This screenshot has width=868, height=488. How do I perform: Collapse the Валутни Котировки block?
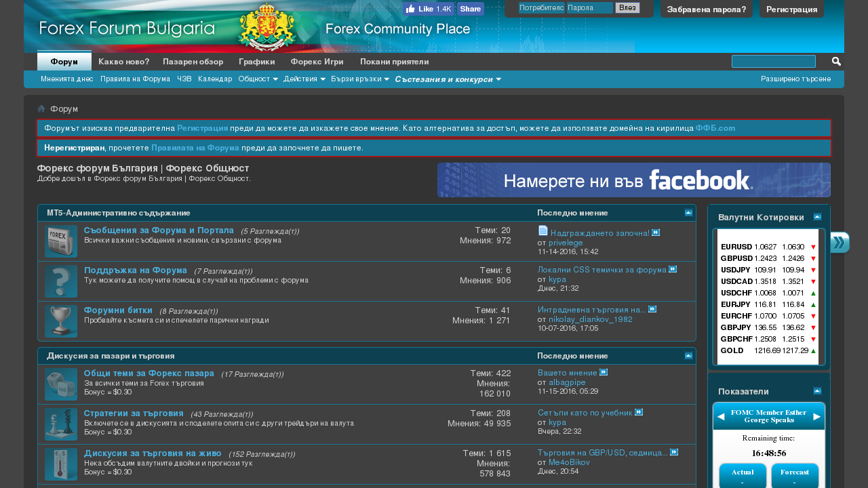[817, 217]
